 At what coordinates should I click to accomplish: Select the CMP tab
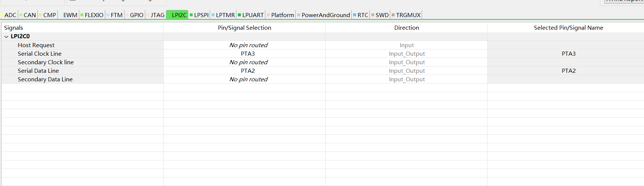(47, 15)
